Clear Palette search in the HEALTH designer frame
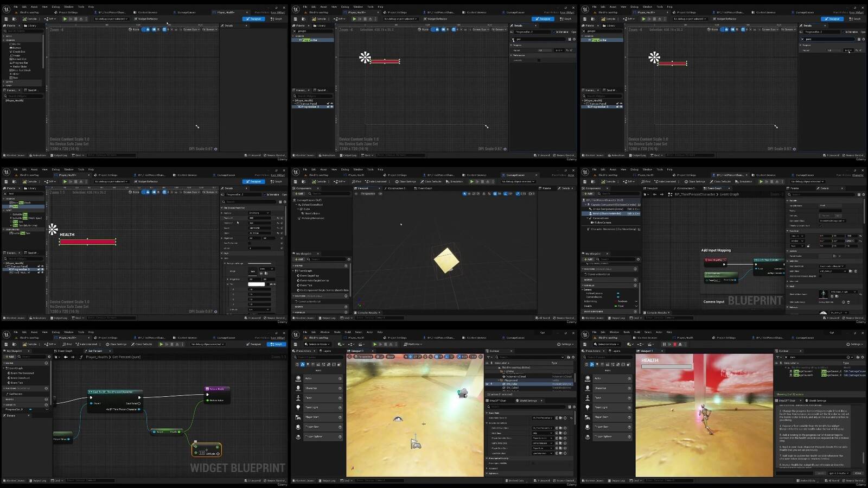This screenshot has width=868, height=488. pyautogui.click(x=5, y=194)
